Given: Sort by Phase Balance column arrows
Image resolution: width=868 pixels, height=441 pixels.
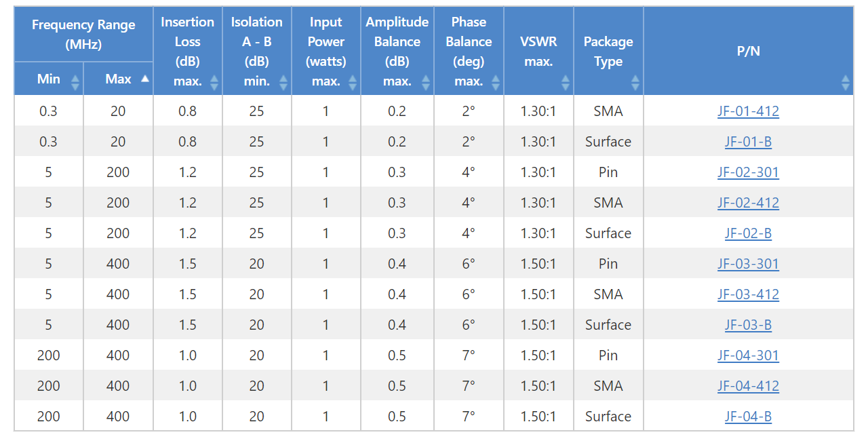Looking at the screenshot, I should (496, 83).
